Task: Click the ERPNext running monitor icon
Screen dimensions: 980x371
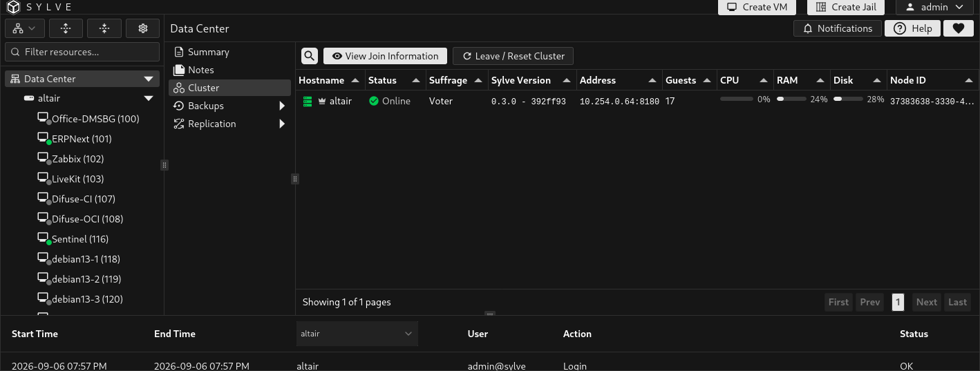Action: pos(44,138)
